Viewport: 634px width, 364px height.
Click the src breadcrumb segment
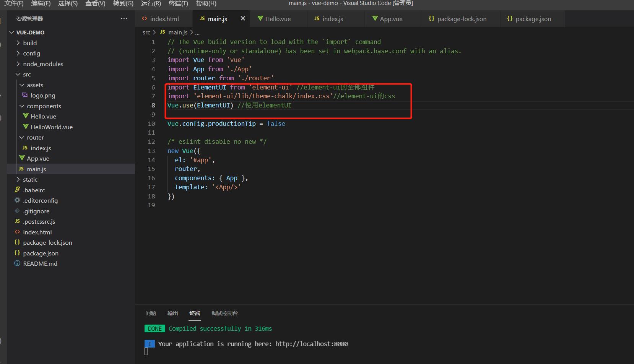click(x=146, y=32)
